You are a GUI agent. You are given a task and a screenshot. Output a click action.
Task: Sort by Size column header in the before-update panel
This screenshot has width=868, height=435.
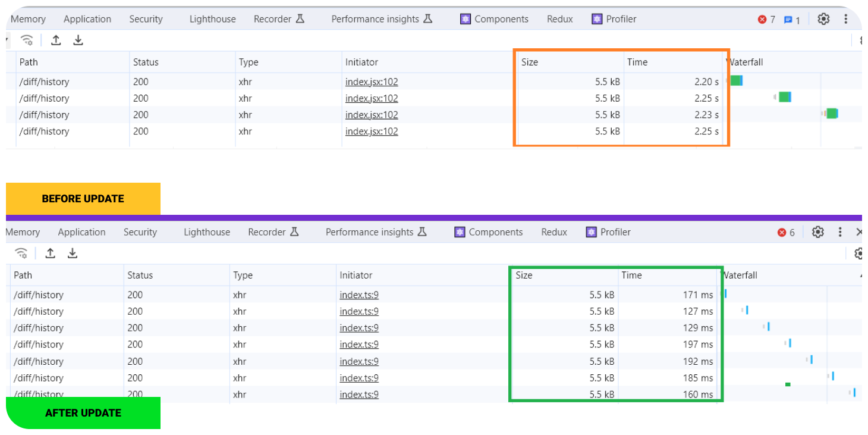click(530, 62)
